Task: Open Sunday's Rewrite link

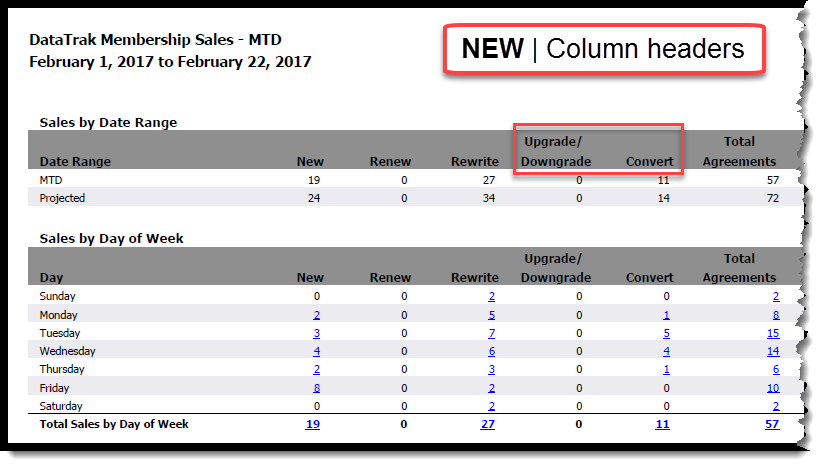Action: coord(491,297)
